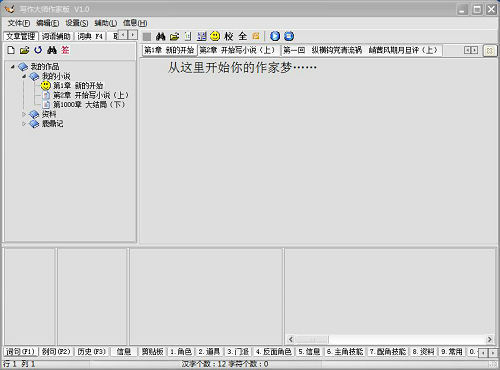This screenshot has width=500, height=370.
Task: Click the yellow smiley face toolbar icon
Action: point(215,36)
